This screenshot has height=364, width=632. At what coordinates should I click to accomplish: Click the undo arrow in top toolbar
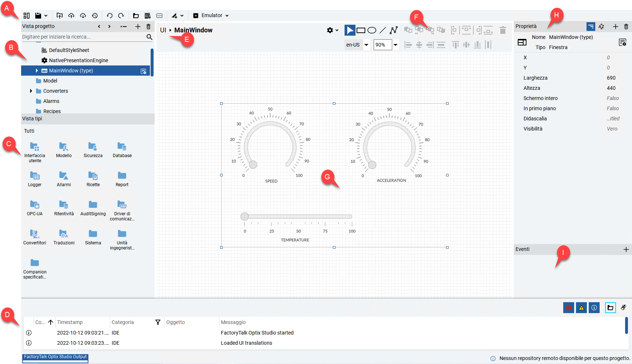pyautogui.click(x=110, y=16)
